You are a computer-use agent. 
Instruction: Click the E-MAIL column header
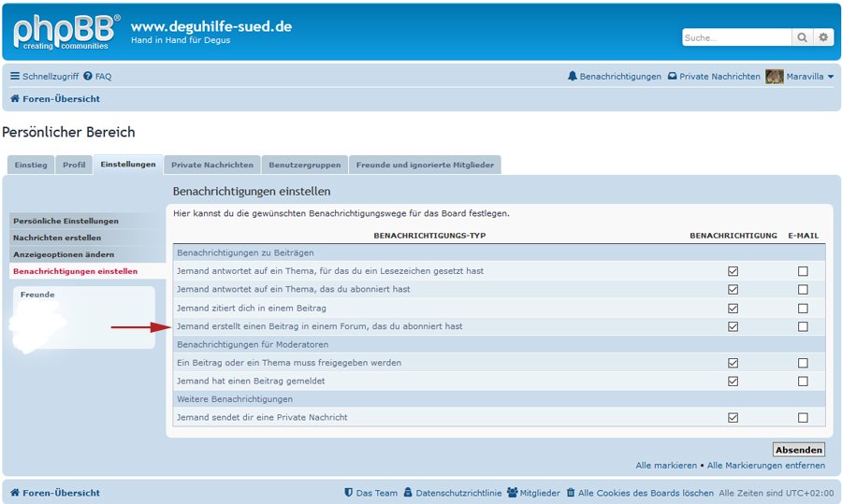click(x=804, y=235)
